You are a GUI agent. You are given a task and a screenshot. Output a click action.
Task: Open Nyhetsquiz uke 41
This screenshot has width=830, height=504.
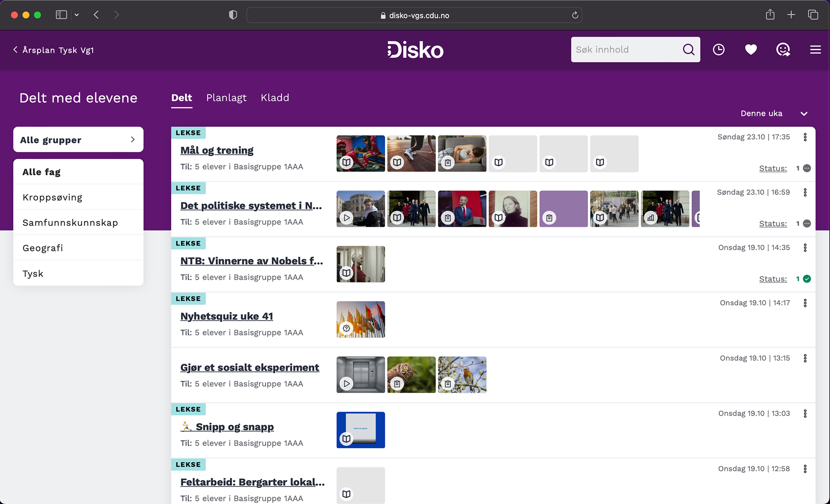(x=227, y=316)
